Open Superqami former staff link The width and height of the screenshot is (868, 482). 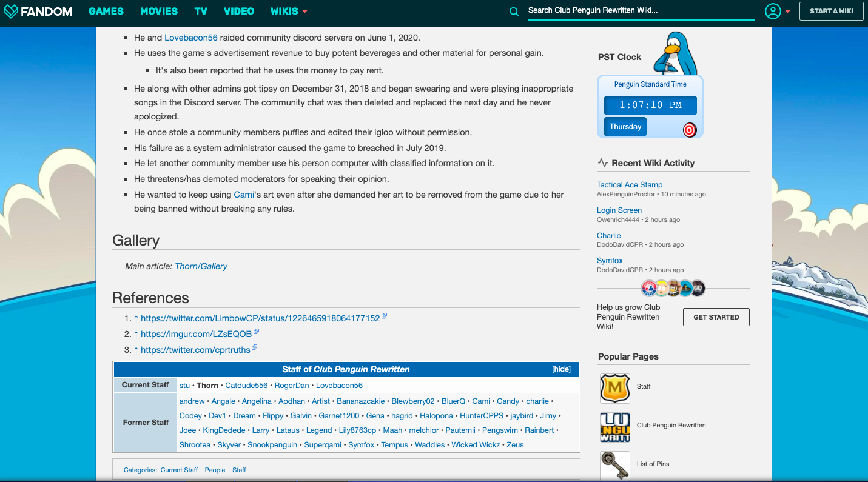(x=323, y=445)
